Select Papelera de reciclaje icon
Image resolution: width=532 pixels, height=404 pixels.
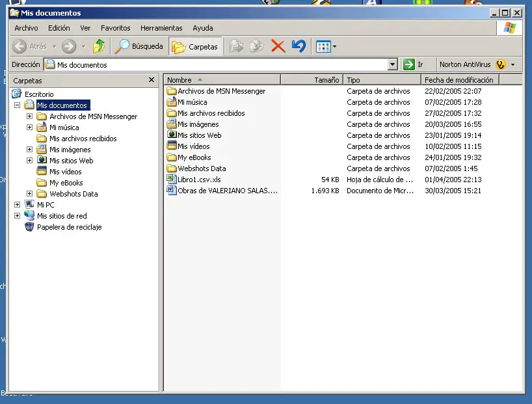click(29, 227)
